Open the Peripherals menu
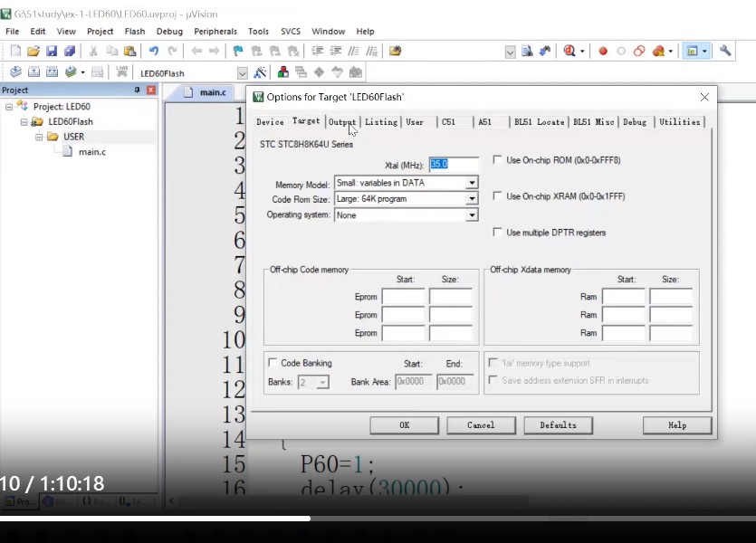This screenshot has width=756, height=543. (215, 32)
